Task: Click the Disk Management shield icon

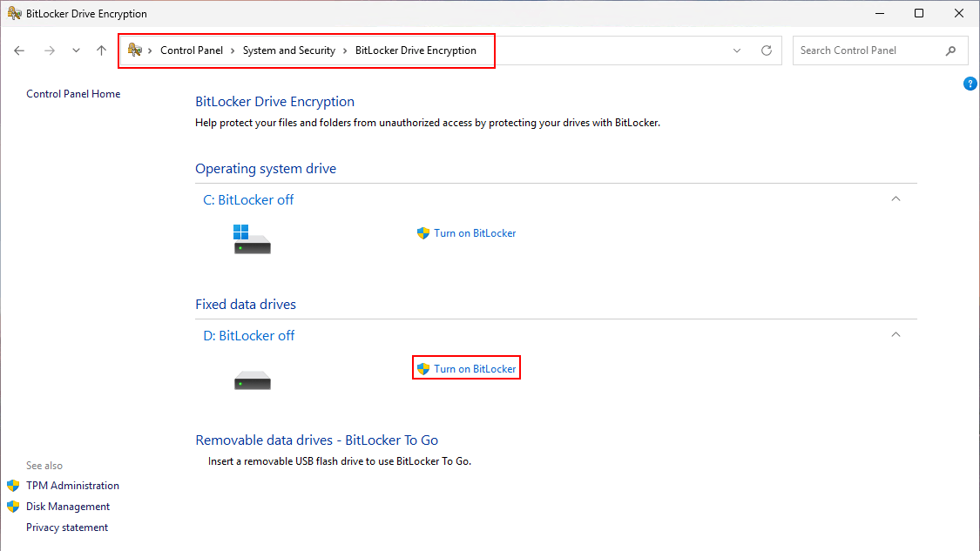Action: 13,506
